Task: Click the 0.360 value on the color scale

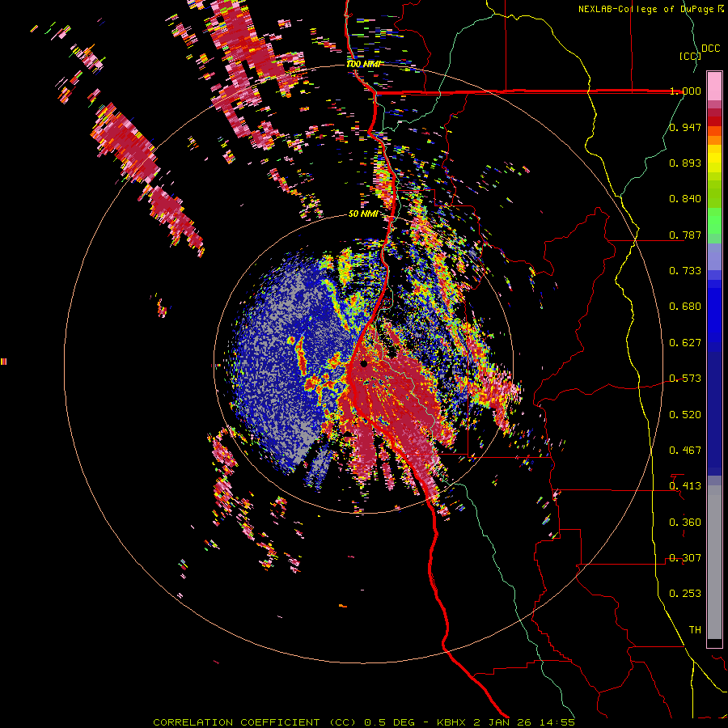Action: [685, 522]
